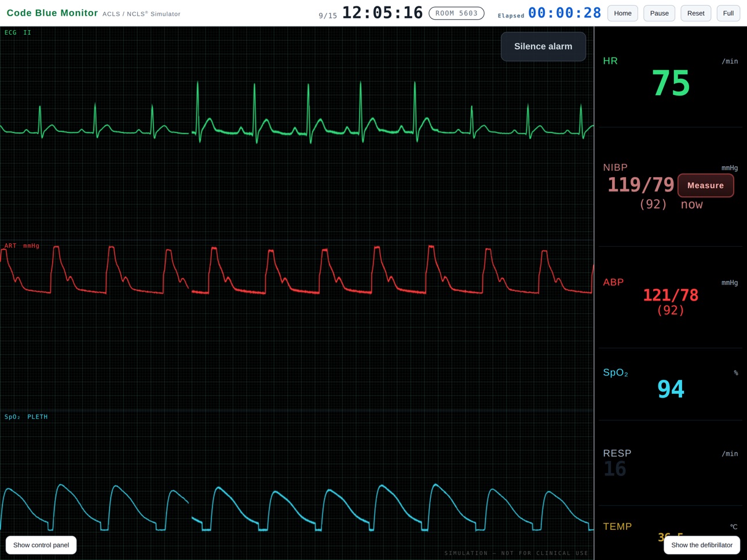Click the ABP mean value (92)
This screenshot has height=560, width=747.
click(x=671, y=310)
